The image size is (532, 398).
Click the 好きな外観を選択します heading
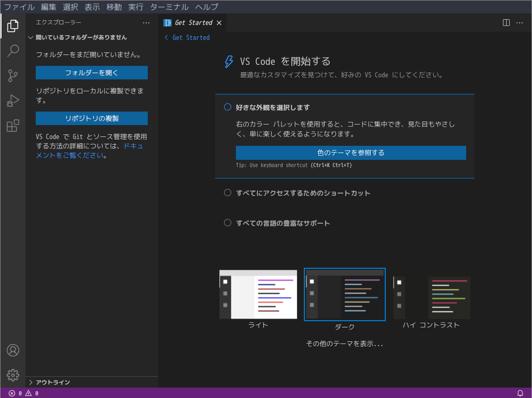click(273, 107)
